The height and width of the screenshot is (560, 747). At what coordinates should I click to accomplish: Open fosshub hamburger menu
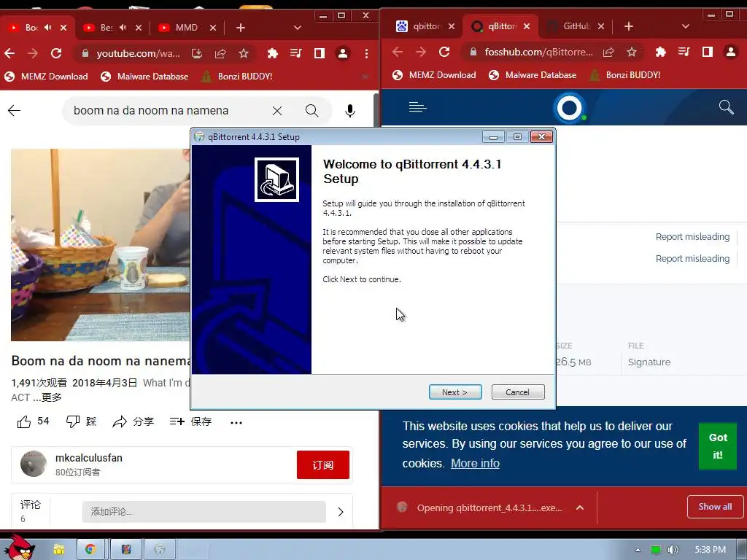pos(418,107)
